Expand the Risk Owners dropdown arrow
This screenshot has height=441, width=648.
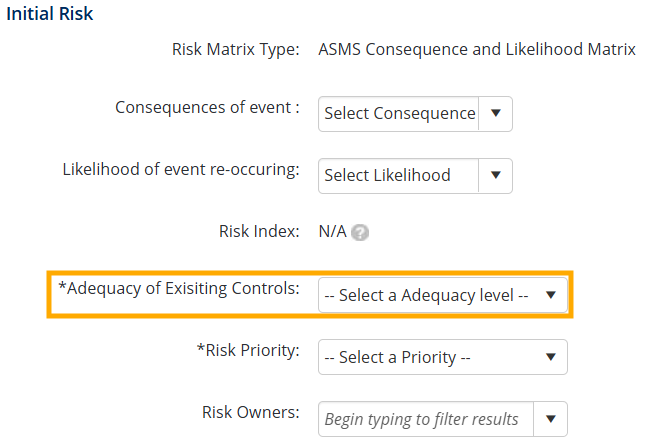[550, 419]
